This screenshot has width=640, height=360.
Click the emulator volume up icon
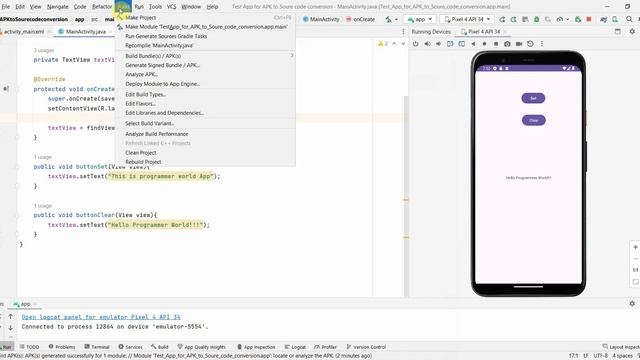[427, 44]
